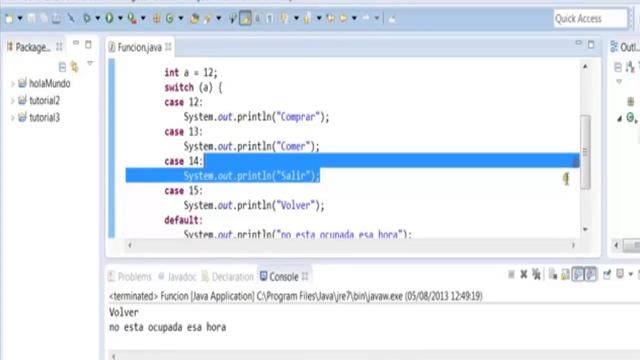
Task: Expand the tutorial2 project tree
Action: (x=12, y=101)
